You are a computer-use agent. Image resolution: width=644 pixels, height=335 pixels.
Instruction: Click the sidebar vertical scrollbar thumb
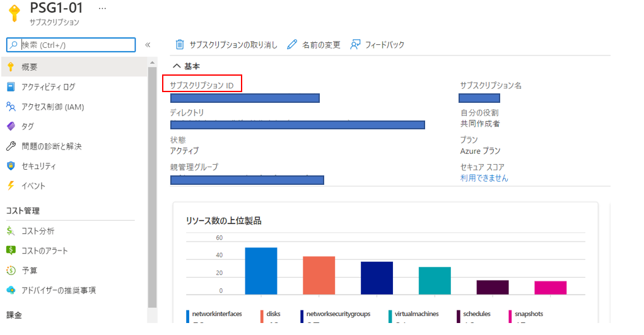(153, 187)
